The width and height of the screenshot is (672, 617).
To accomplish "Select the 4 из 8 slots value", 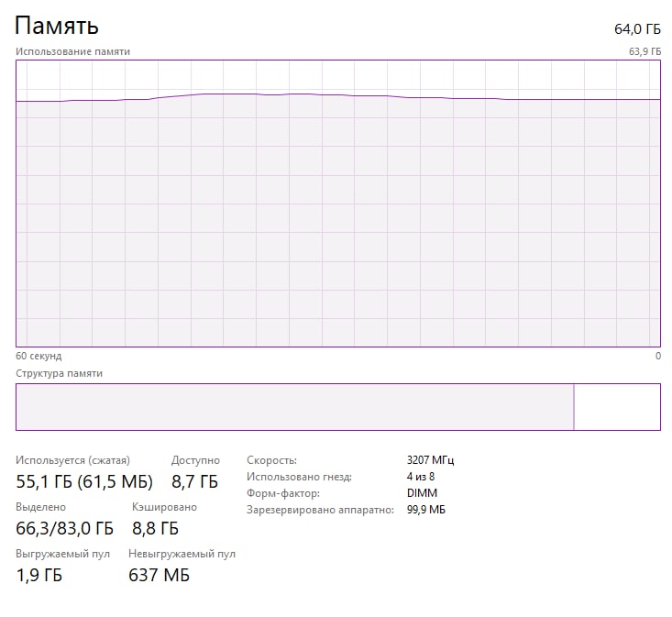I will 421,477.
